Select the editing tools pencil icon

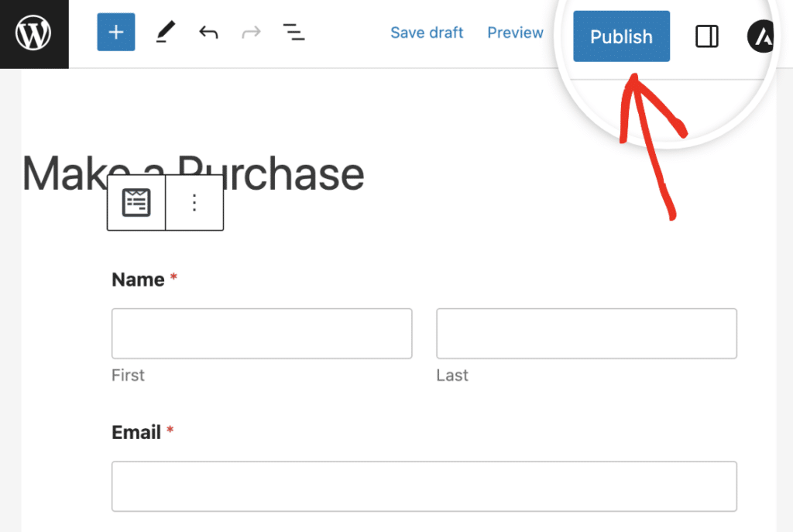point(164,33)
